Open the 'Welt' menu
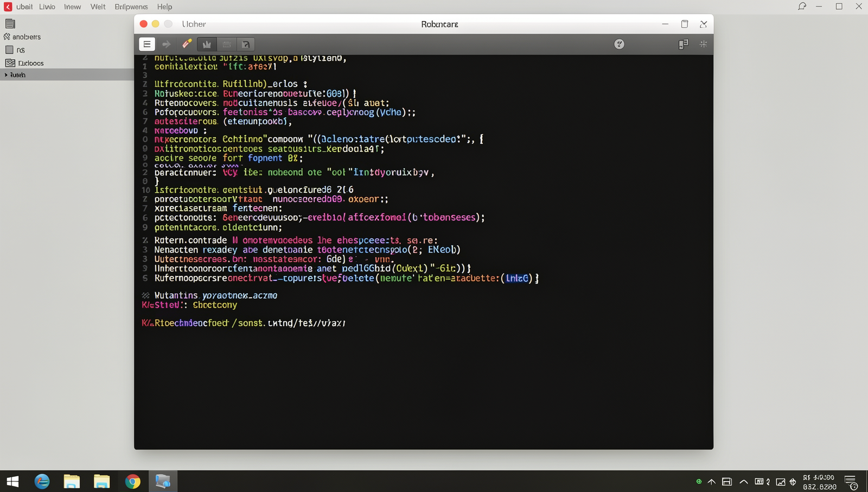 (98, 7)
